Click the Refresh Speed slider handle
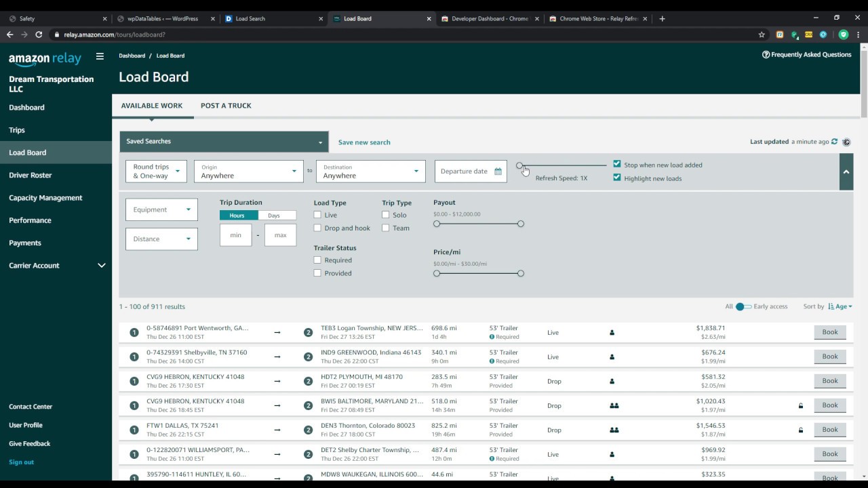Image resolution: width=868 pixels, height=488 pixels. coord(519,165)
